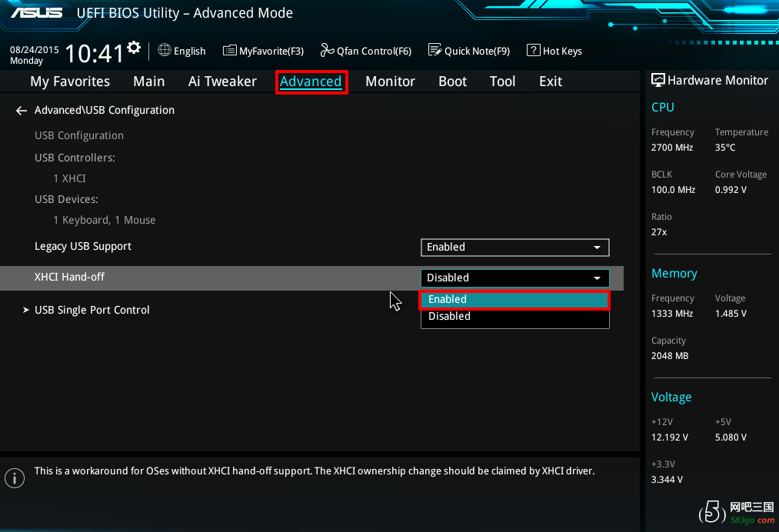Open MyFavorite(F3) shortcut
Image resolution: width=779 pixels, height=532 pixels.
point(263,51)
